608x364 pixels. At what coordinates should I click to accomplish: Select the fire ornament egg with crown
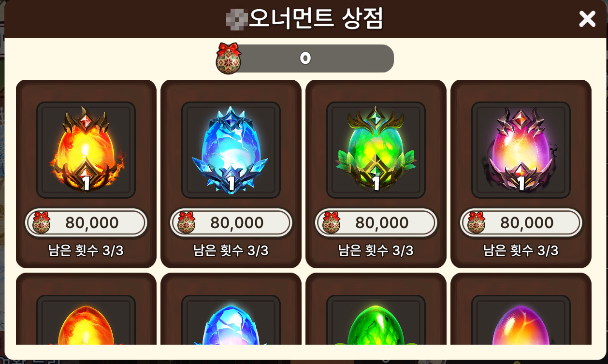[x=86, y=150]
